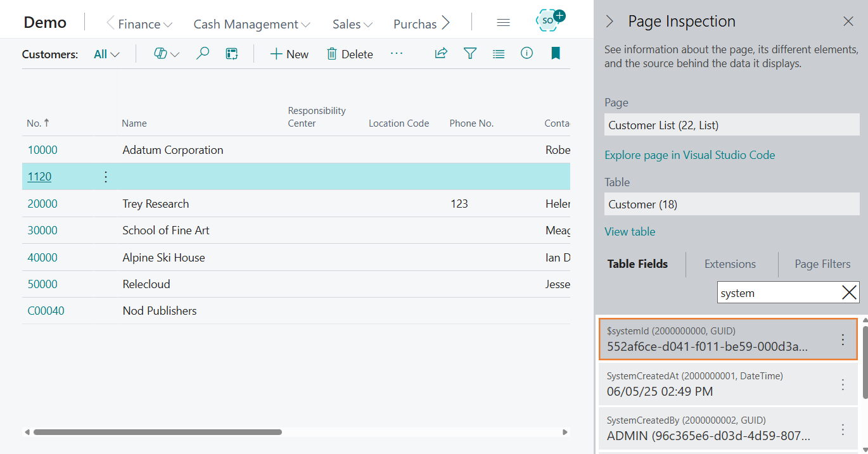Open the Share icon on the action bar
The height and width of the screenshot is (454, 868).
click(441, 54)
